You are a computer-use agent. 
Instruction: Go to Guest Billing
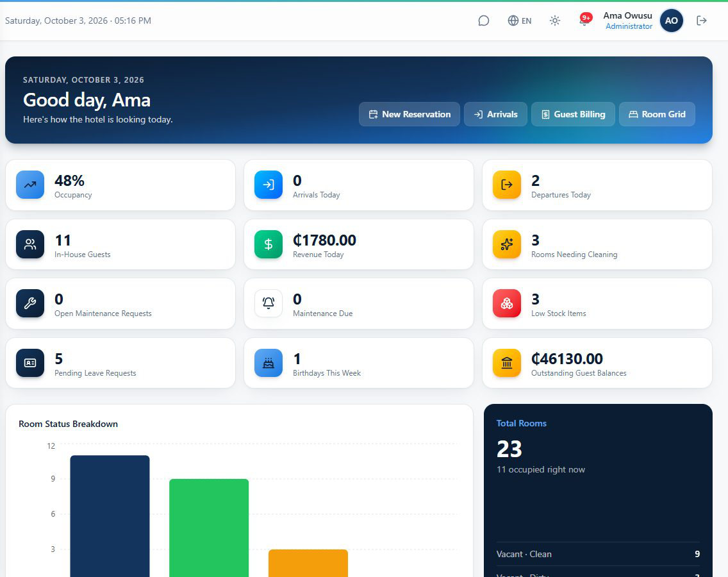(x=574, y=114)
